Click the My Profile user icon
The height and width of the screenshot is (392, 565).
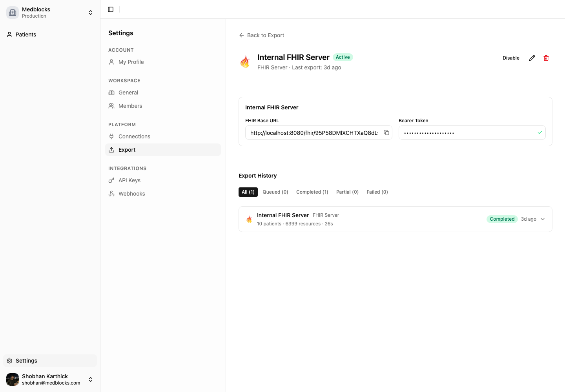tap(111, 62)
